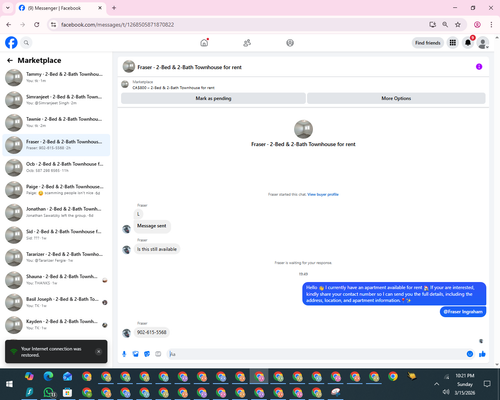Click the address bar URL

pyautogui.click(x=117, y=25)
